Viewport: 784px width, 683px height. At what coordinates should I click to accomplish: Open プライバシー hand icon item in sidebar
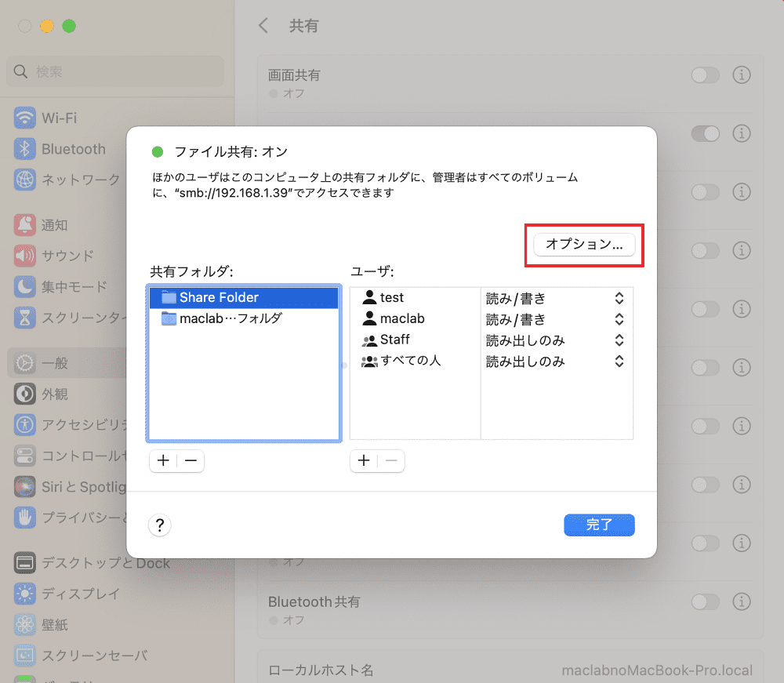tap(70, 518)
